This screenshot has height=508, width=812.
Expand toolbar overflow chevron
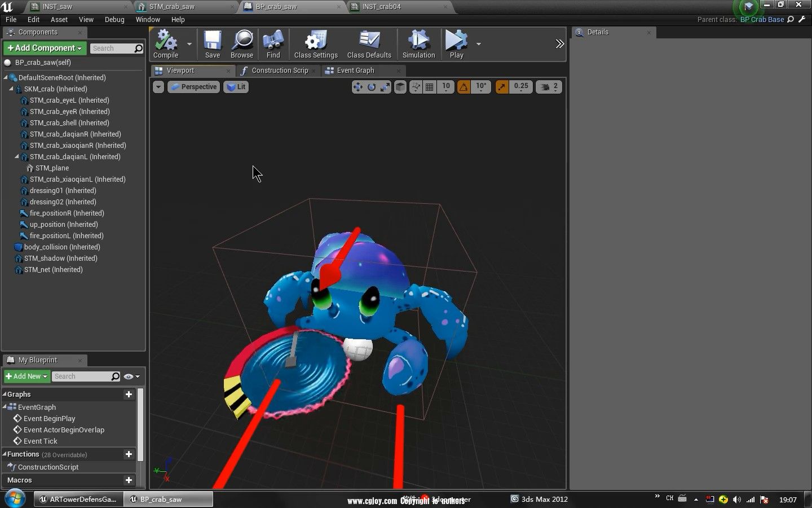[559, 44]
